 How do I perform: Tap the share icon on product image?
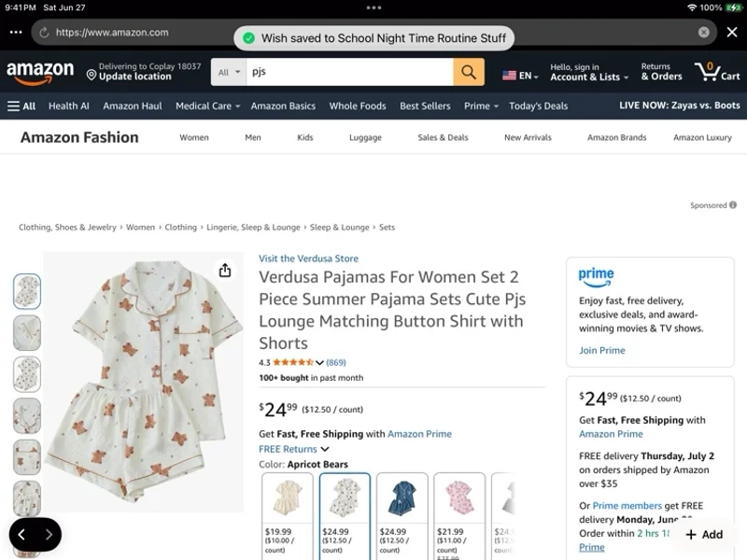pyautogui.click(x=225, y=270)
